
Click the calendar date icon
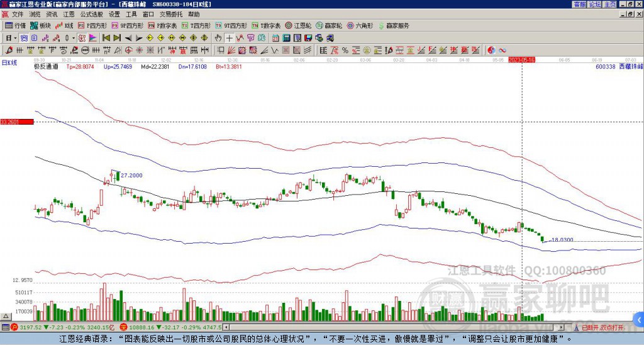coord(275,38)
